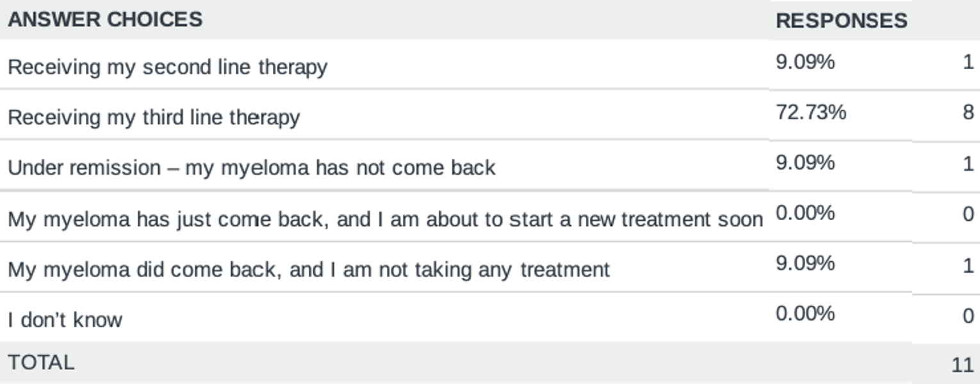Viewport: 980px width, 384px height.
Task: Click the 9.09% value in the Under remission row
Action: (x=805, y=163)
